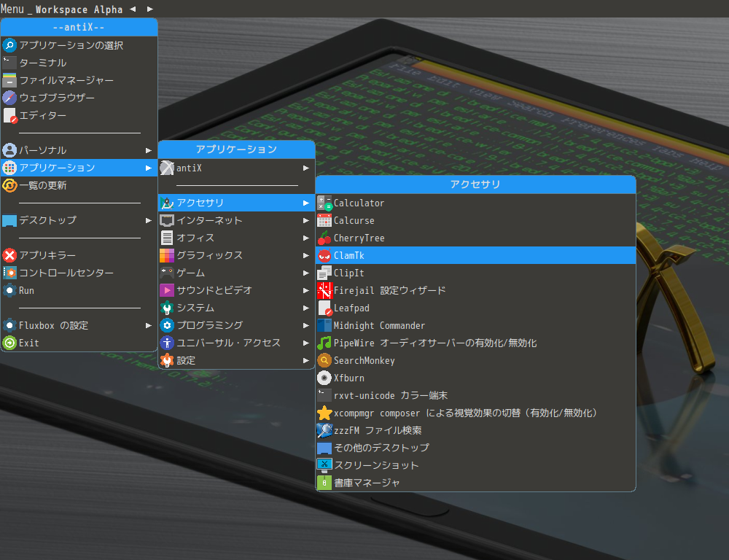The width and height of the screenshot is (729, 560).
Task: Click the Midnight Commander icon
Action: pyautogui.click(x=324, y=326)
